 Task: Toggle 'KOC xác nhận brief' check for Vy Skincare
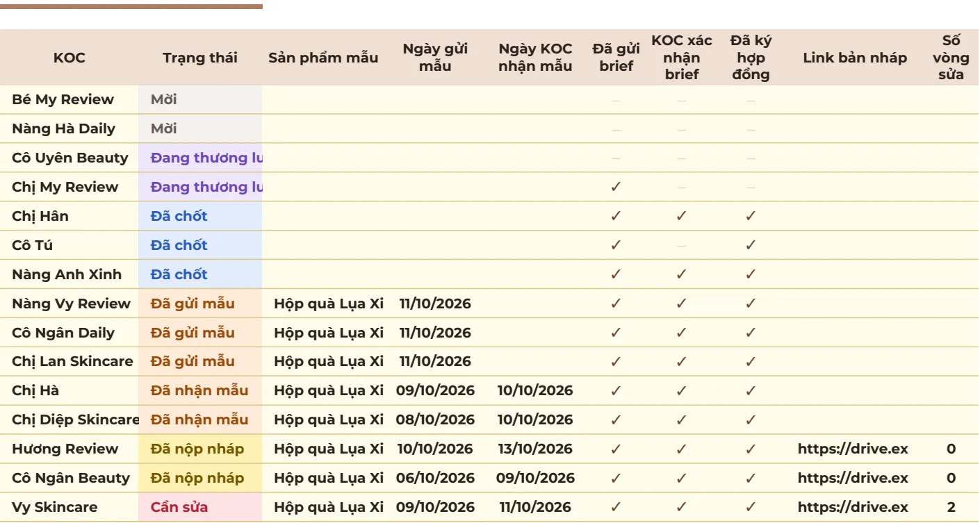coord(682,507)
